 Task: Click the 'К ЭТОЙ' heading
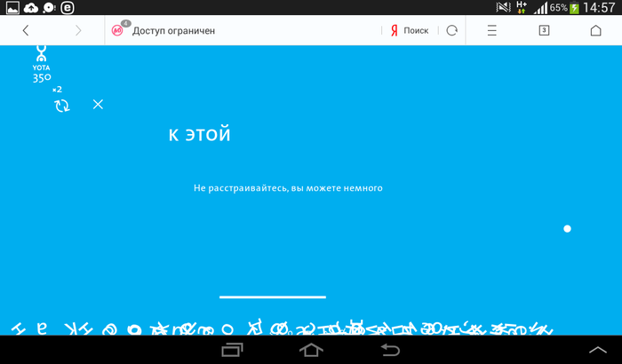(200, 135)
